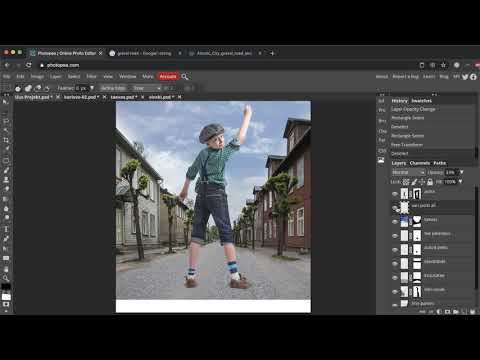
Task: Open the CSS panel shortcut
Action: coord(382,151)
